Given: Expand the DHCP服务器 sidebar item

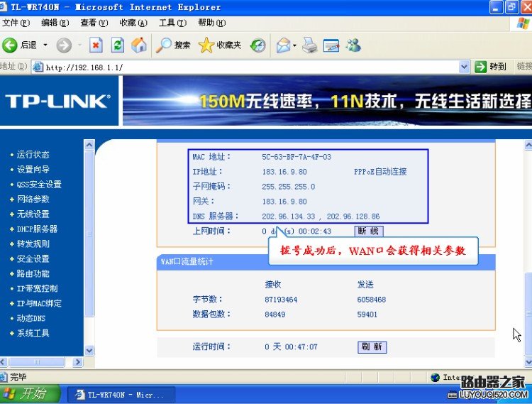Looking at the screenshot, I should pos(37,229).
